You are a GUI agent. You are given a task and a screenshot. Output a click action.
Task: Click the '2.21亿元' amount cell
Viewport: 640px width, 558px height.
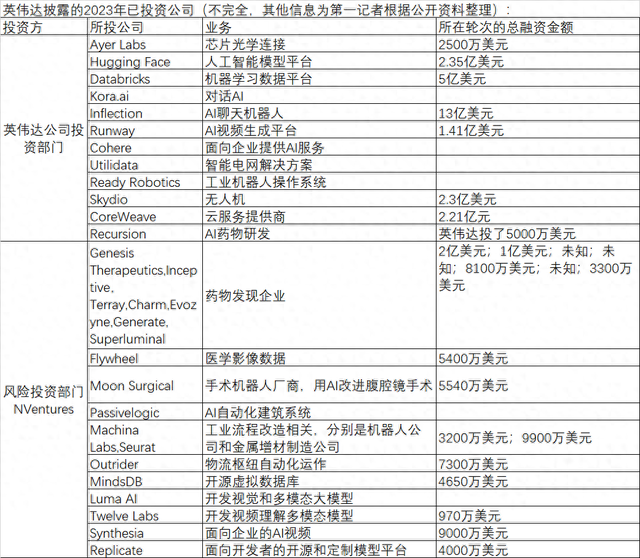[x=538, y=216]
